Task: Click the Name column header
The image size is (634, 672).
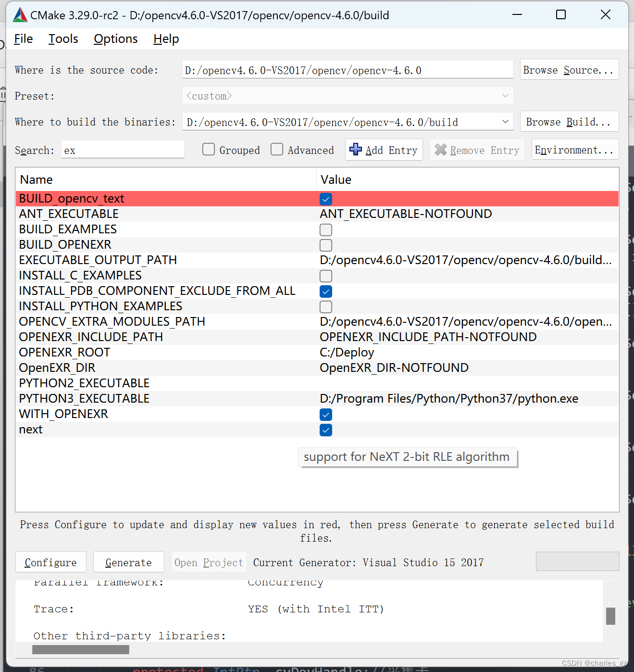Action: pyautogui.click(x=166, y=179)
